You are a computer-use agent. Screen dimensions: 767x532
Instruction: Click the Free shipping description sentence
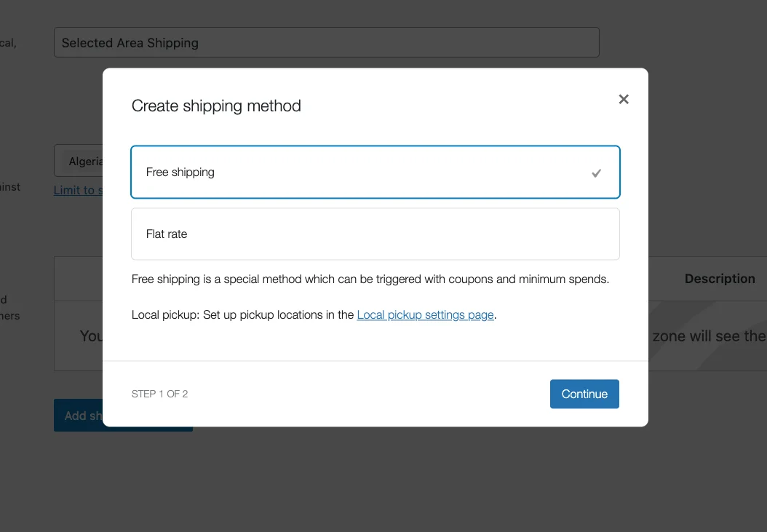[x=370, y=279]
